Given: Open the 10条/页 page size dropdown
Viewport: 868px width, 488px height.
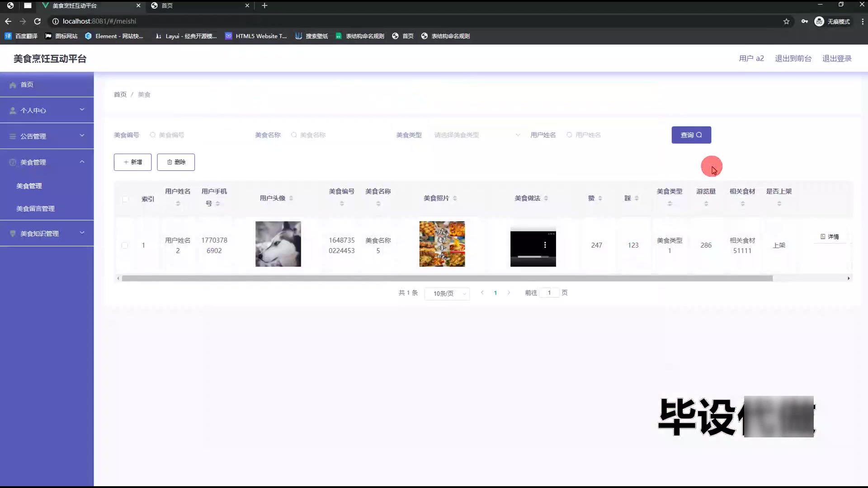Looking at the screenshot, I should point(447,294).
